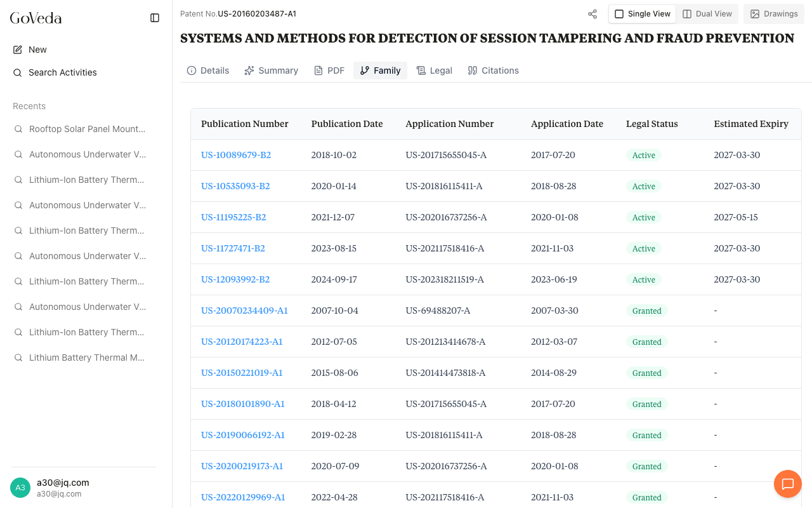812x508 pixels.
Task: Click the New compose icon in sidebar
Action: point(18,50)
